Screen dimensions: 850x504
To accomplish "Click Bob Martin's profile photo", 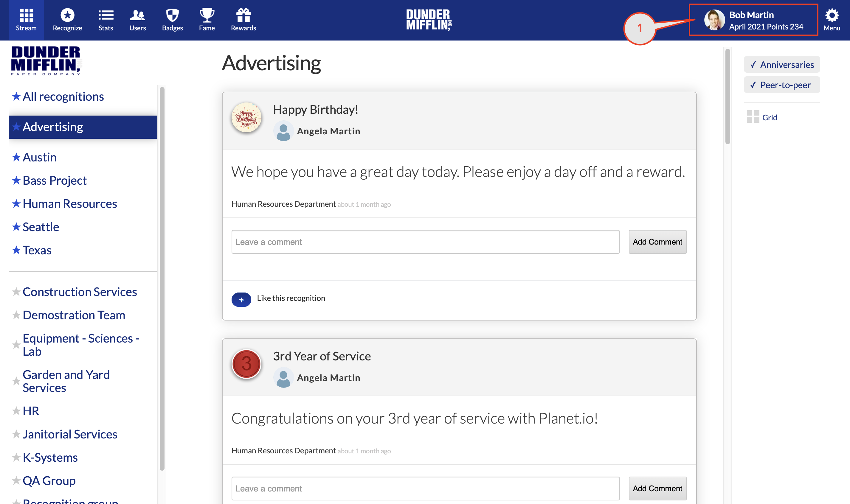I will point(714,20).
